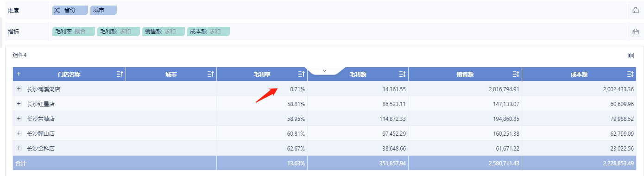The image size is (644, 176).
Task: Click the shuffle icon on the 省份 pill
Action: coord(57,10)
